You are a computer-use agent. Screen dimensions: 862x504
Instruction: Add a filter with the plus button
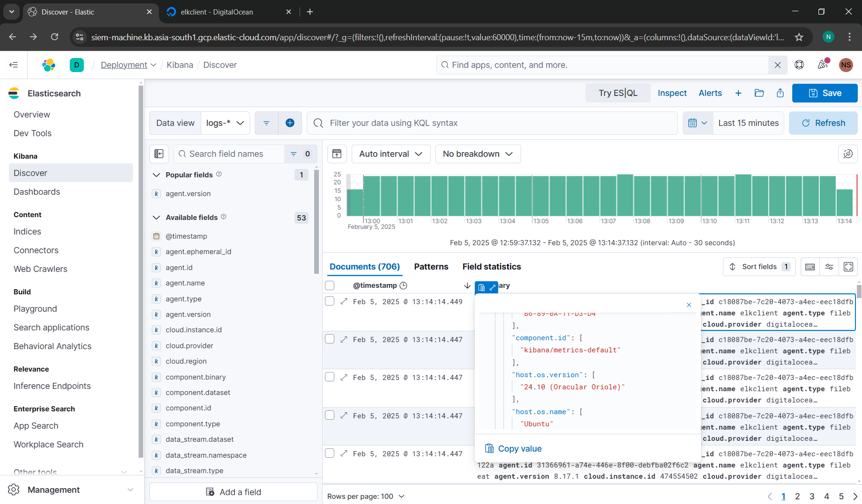tap(290, 123)
